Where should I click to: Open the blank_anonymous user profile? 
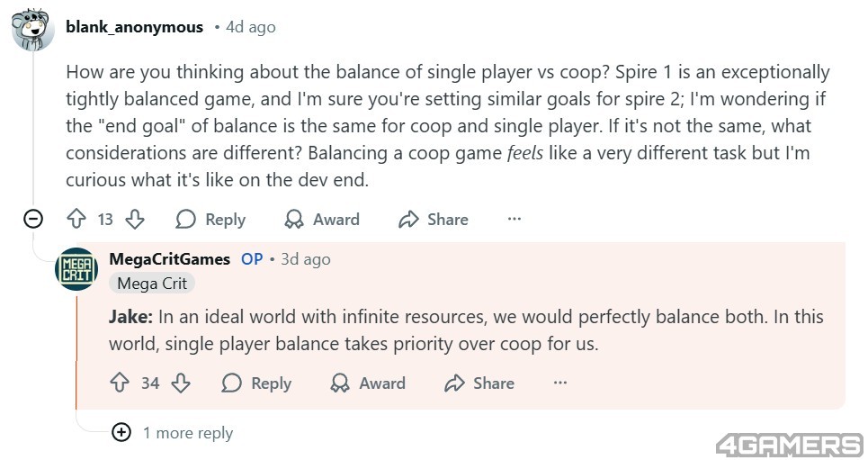(134, 27)
